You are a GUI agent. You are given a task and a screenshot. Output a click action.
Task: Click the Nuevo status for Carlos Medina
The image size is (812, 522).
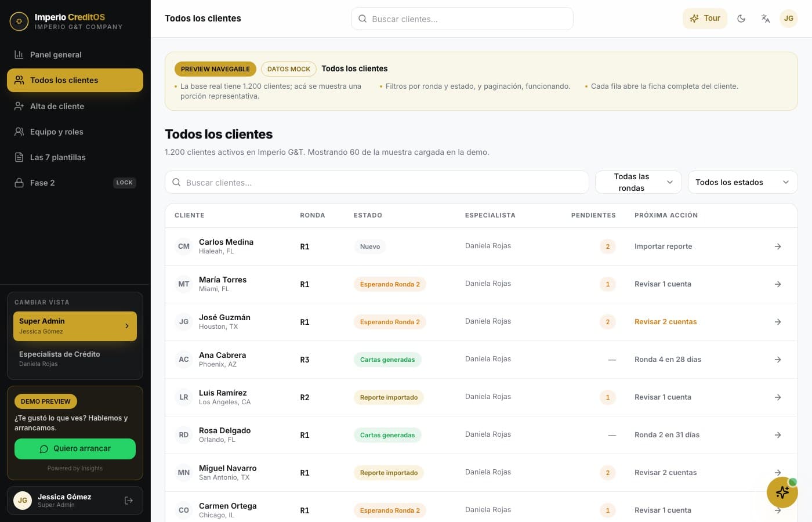[370, 246]
